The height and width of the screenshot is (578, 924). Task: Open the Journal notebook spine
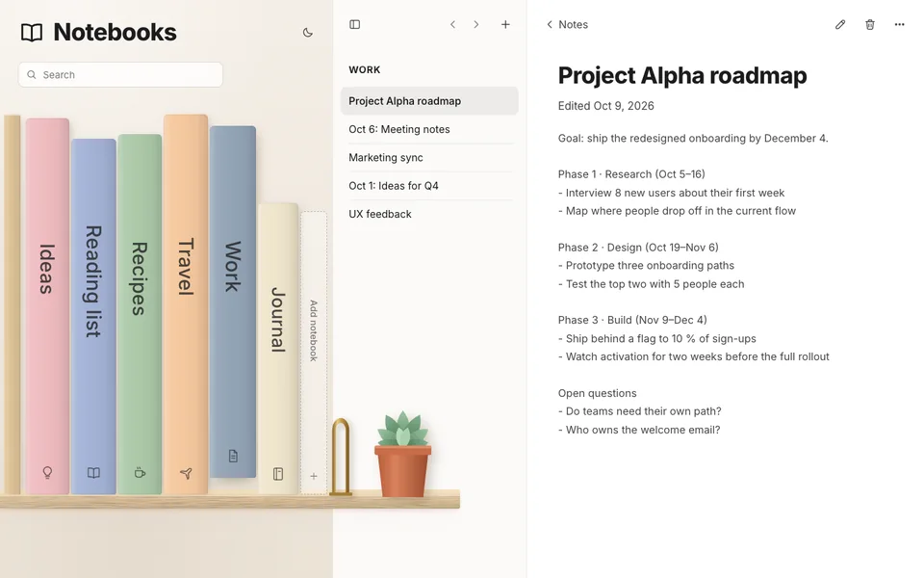point(278,349)
